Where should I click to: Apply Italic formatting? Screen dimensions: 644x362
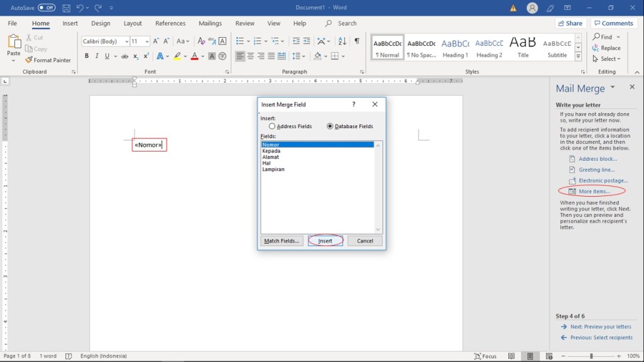point(97,56)
